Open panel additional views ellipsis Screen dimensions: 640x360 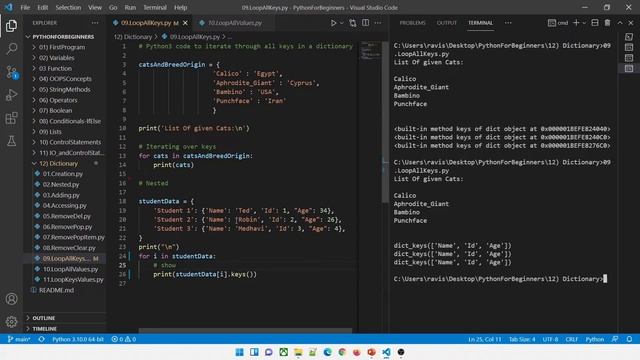[x=508, y=23]
